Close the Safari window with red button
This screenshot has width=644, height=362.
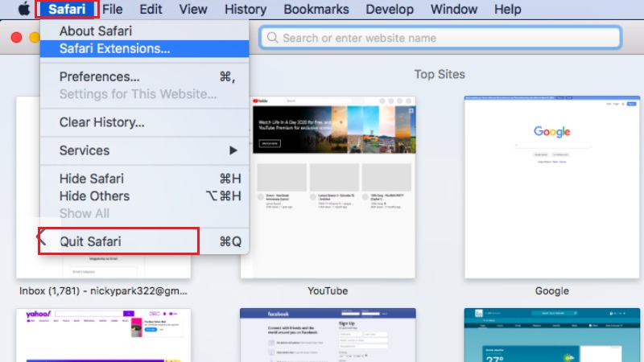pos(16,38)
